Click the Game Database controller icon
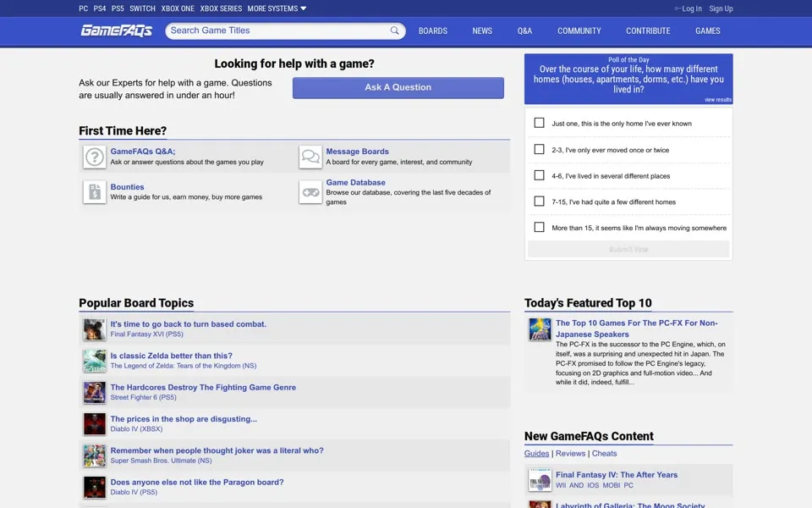The image size is (812, 508). 310,192
